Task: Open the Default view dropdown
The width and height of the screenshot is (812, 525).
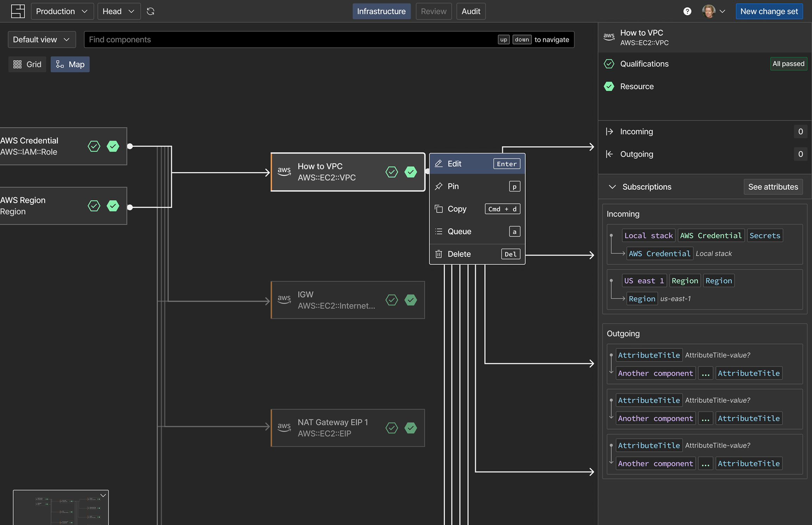Action: [42, 39]
